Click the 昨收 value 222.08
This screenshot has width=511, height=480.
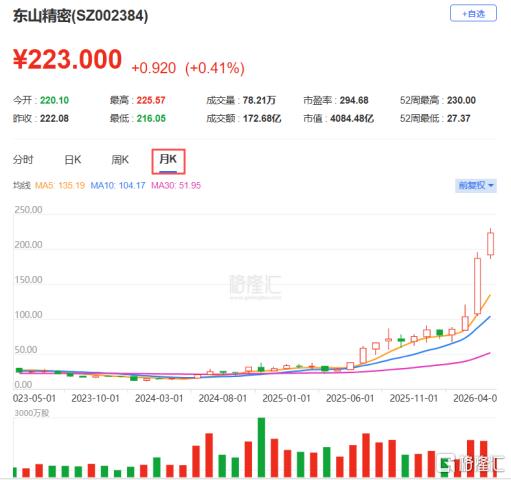tap(54, 118)
